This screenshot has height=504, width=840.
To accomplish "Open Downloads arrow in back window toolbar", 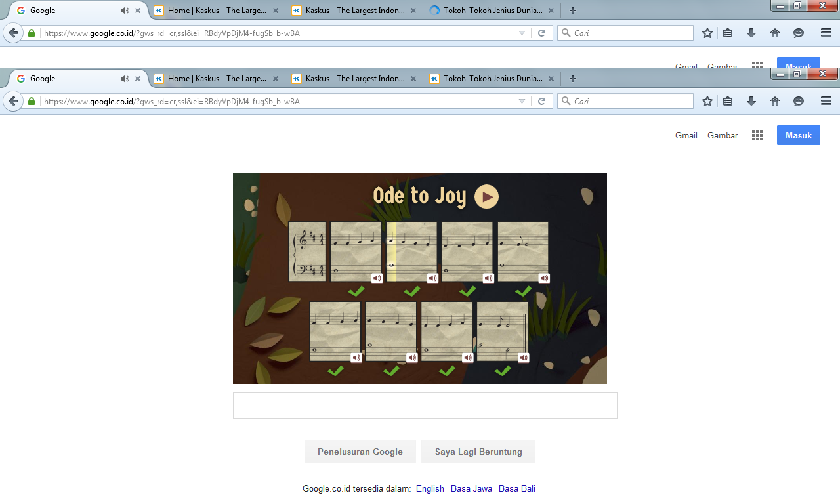I will click(751, 33).
